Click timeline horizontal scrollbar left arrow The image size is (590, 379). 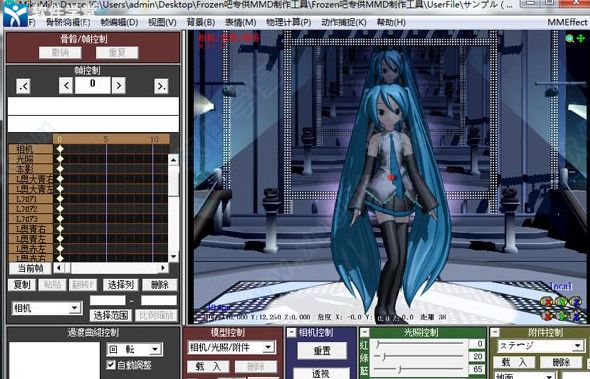tap(59, 268)
